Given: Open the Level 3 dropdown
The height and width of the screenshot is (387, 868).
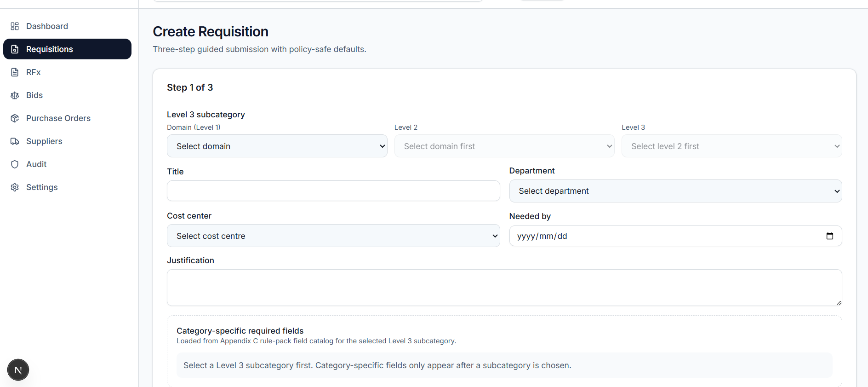Looking at the screenshot, I should tap(731, 146).
